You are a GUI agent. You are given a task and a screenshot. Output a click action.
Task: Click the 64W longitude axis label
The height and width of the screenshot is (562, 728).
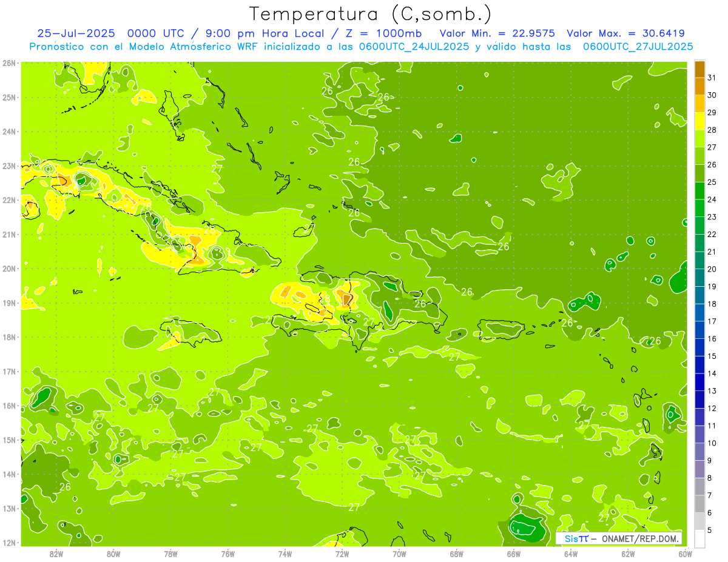[571, 554]
